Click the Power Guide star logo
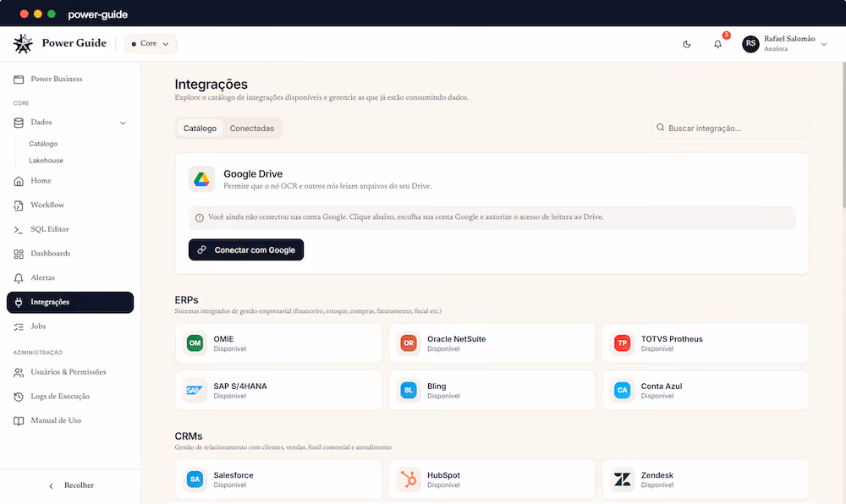The width and height of the screenshot is (846, 504). (23, 44)
